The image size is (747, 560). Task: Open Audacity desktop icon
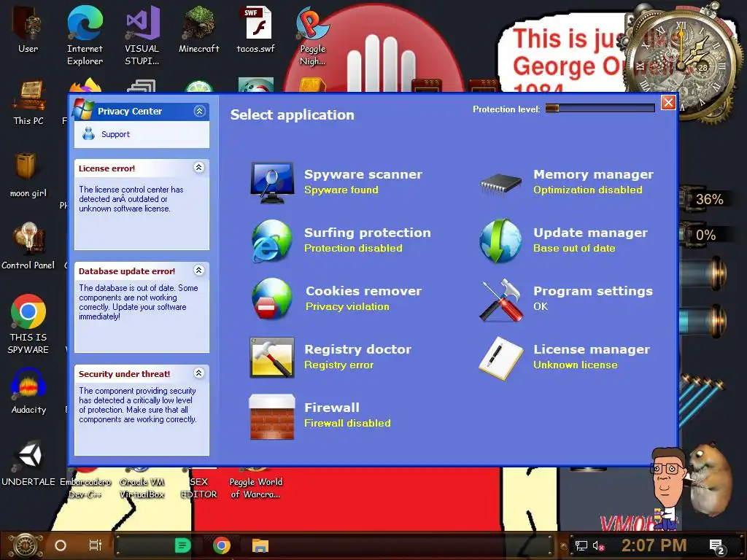click(28, 391)
